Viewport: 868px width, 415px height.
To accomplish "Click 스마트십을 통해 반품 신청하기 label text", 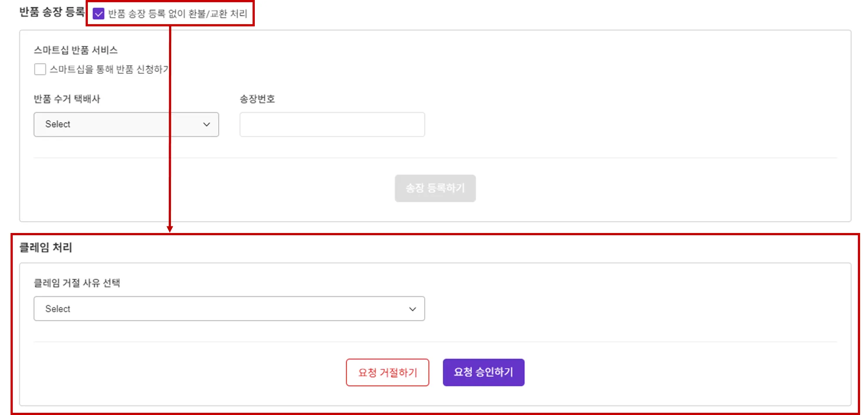I will click(x=108, y=69).
